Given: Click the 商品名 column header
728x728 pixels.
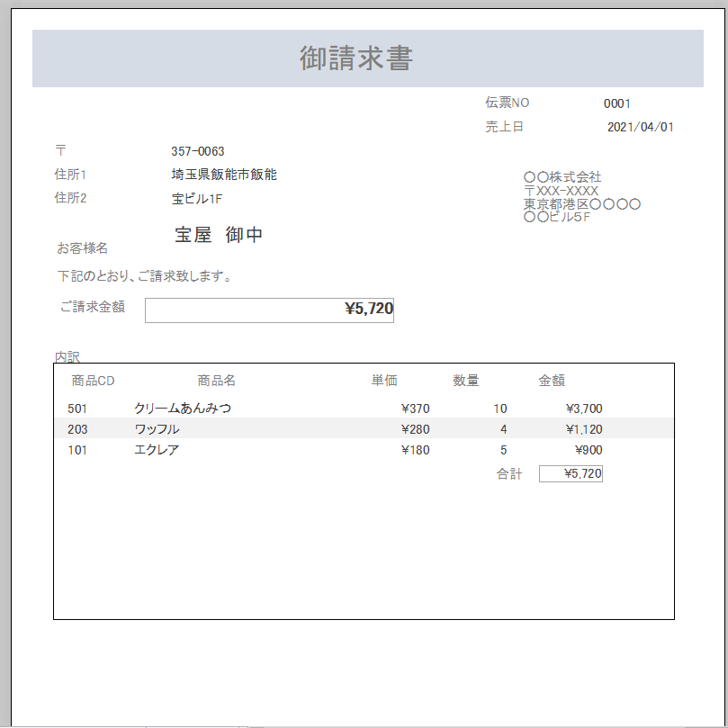Looking at the screenshot, I should (x=216, y=381).
